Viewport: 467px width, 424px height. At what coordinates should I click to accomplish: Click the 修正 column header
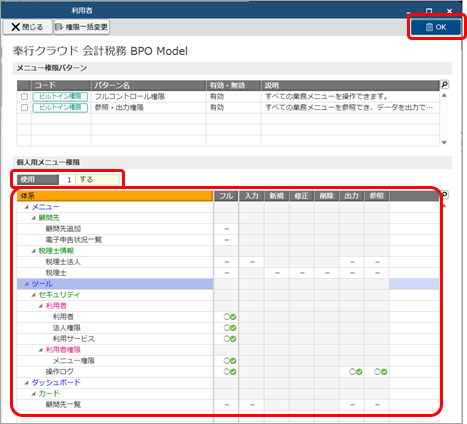302,196
